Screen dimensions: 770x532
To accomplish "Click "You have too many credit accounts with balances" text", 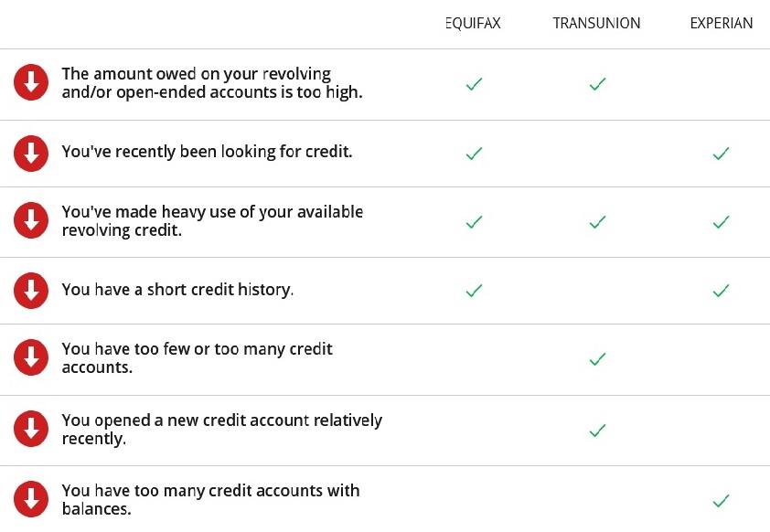I will coord(210,499).
